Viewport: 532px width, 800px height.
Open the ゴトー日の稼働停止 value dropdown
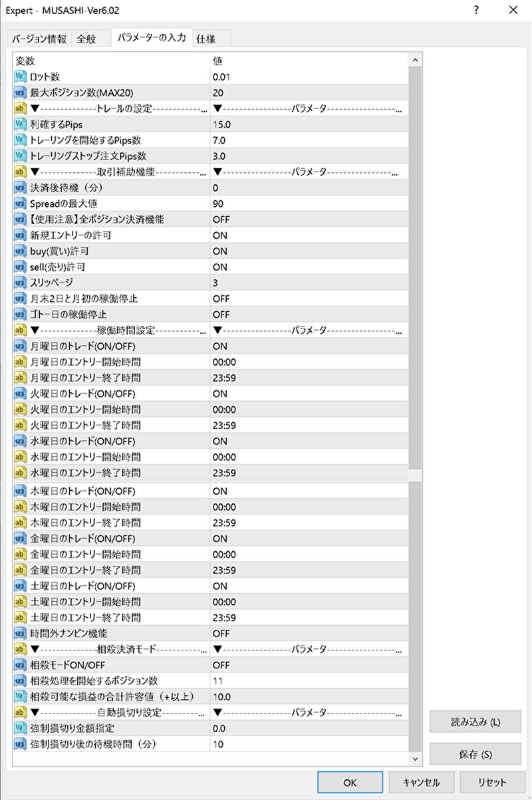pos(221,315)
